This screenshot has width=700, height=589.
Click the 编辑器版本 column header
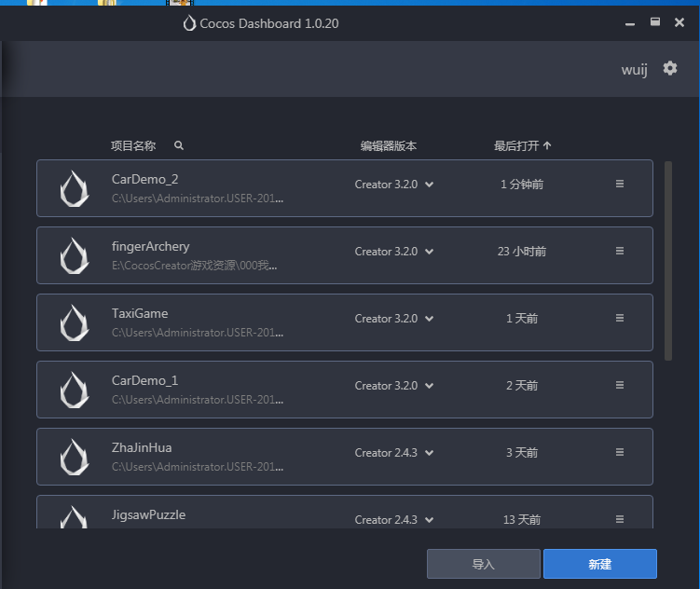pos(389,146)
